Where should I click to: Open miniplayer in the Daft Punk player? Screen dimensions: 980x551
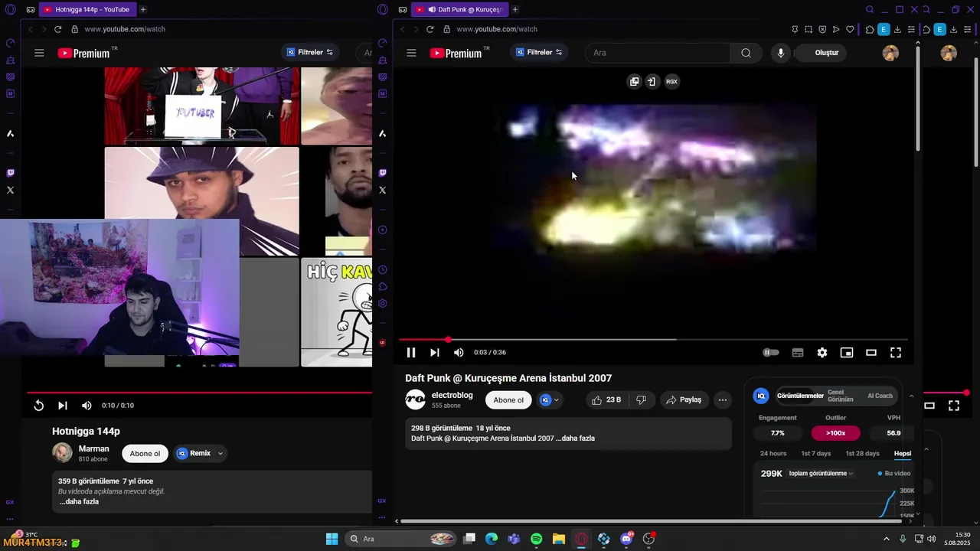pyautogui.click(x=847, y=353)
